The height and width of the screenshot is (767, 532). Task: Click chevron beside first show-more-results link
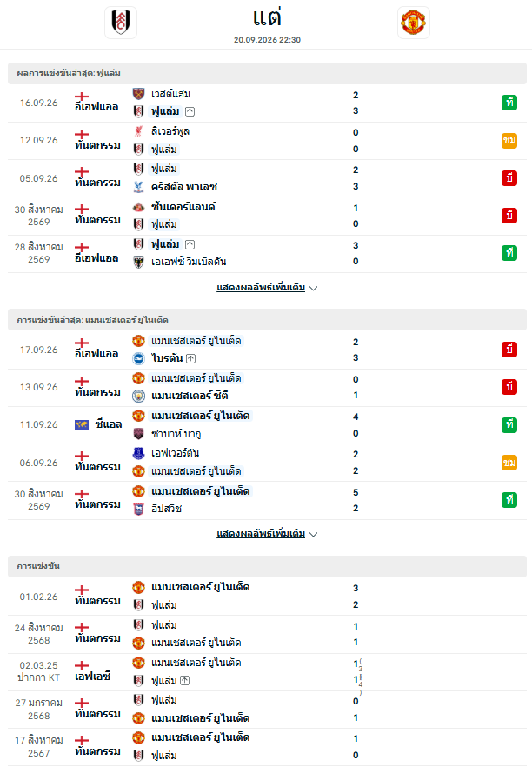pos(314,288)
